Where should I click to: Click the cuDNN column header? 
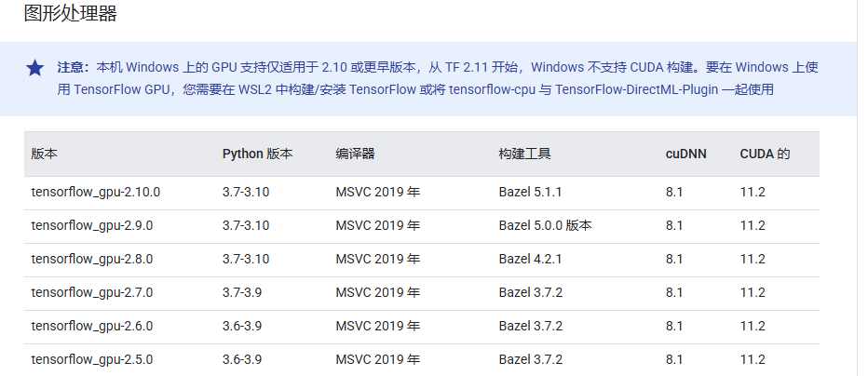point(685,154)
